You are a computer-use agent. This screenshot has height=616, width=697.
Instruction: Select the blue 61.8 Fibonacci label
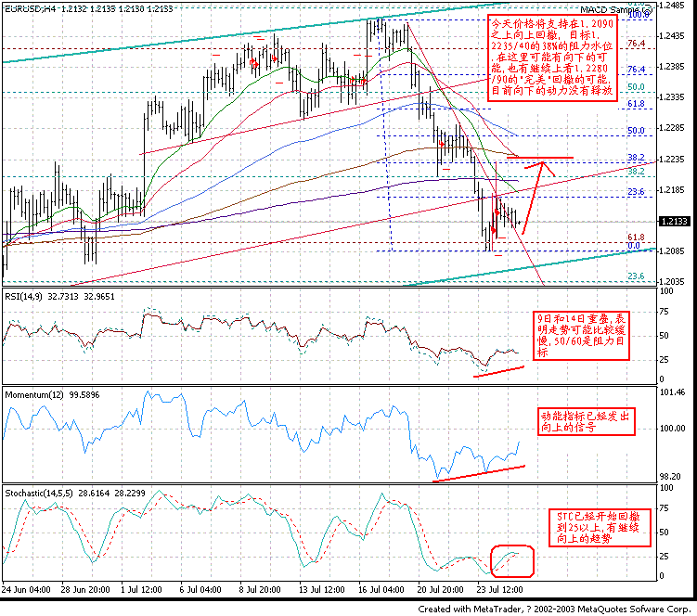pos(636,104)
